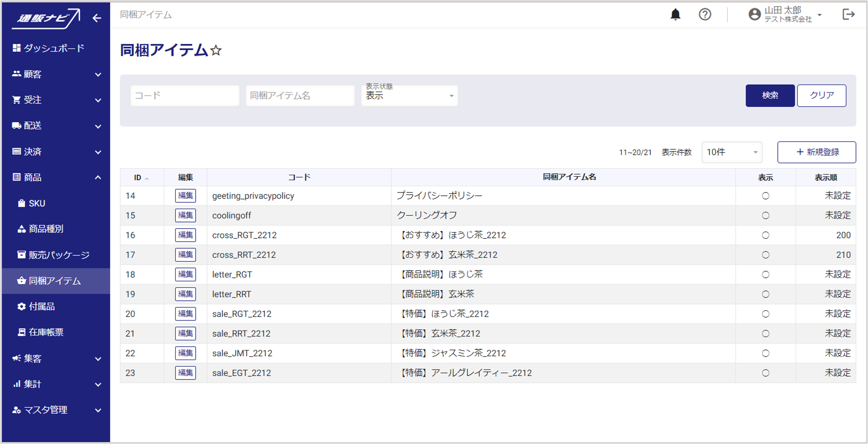Select 販売パッケージ in the sidebar

(x=59, y=255)
